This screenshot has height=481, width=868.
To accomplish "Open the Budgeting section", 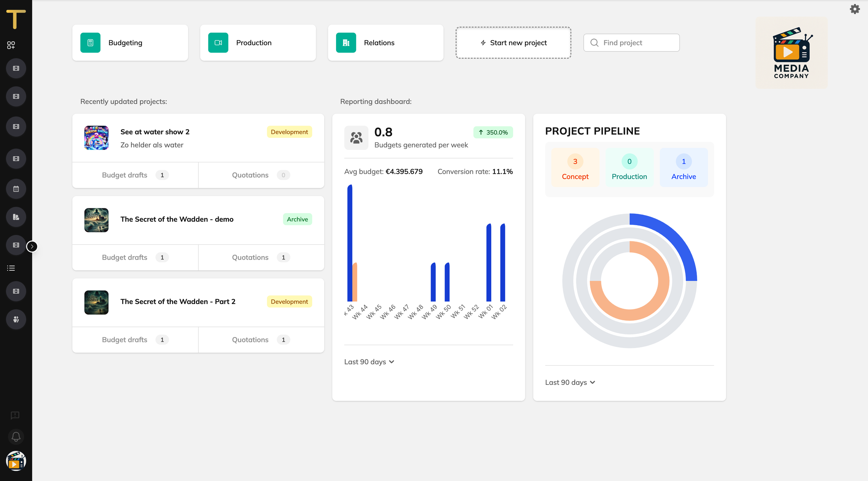I will click(130, 43).
